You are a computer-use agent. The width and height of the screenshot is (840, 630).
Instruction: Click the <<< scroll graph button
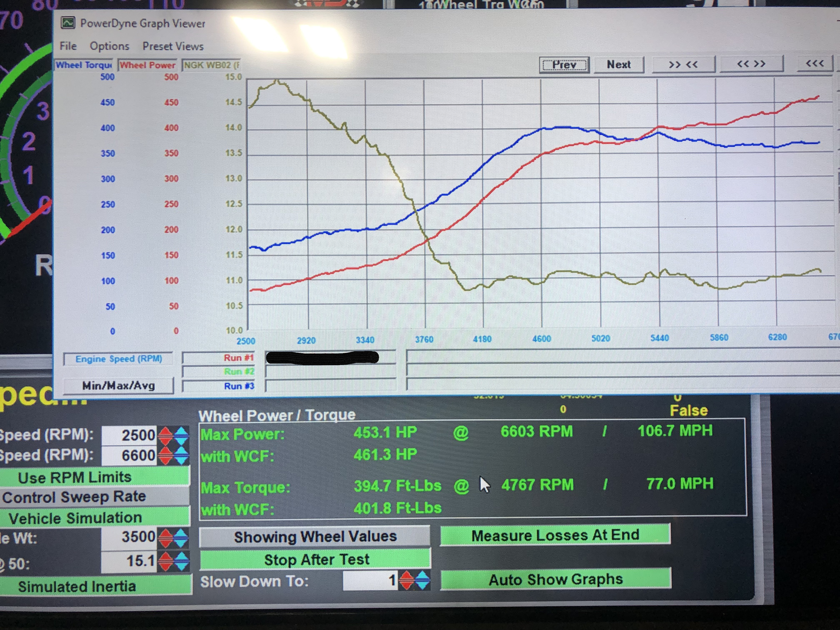coord(815,63)
